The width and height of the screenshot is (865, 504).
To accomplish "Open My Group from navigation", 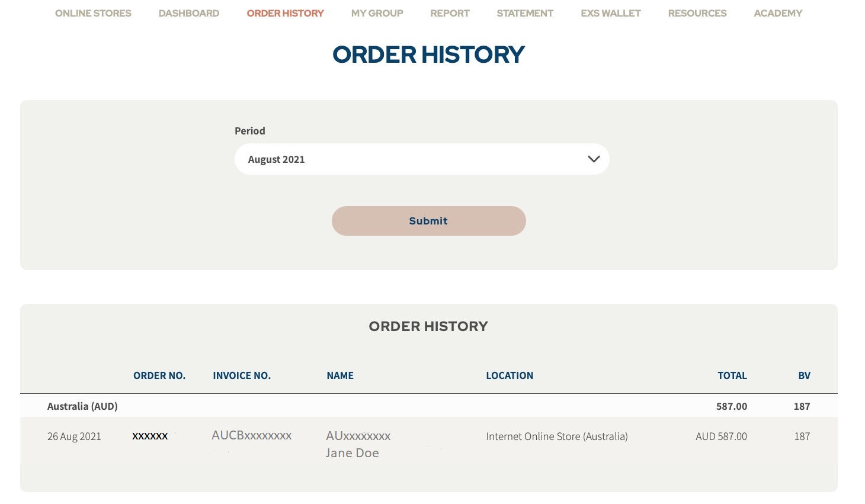I will click(x=377, y=13).
